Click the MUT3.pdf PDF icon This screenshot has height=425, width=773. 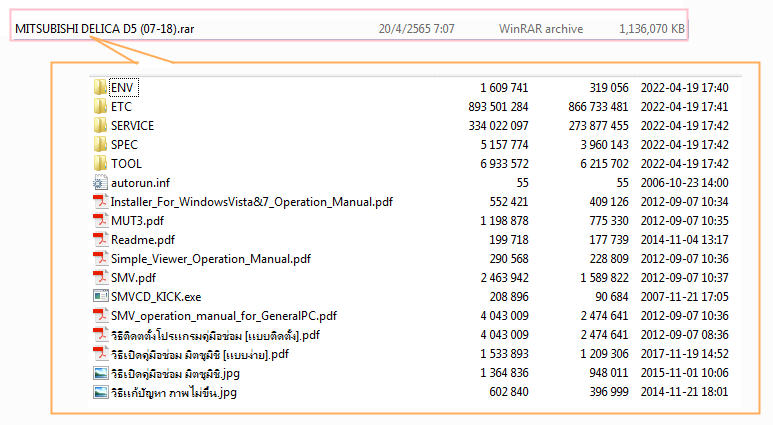[x=100, y=220]
